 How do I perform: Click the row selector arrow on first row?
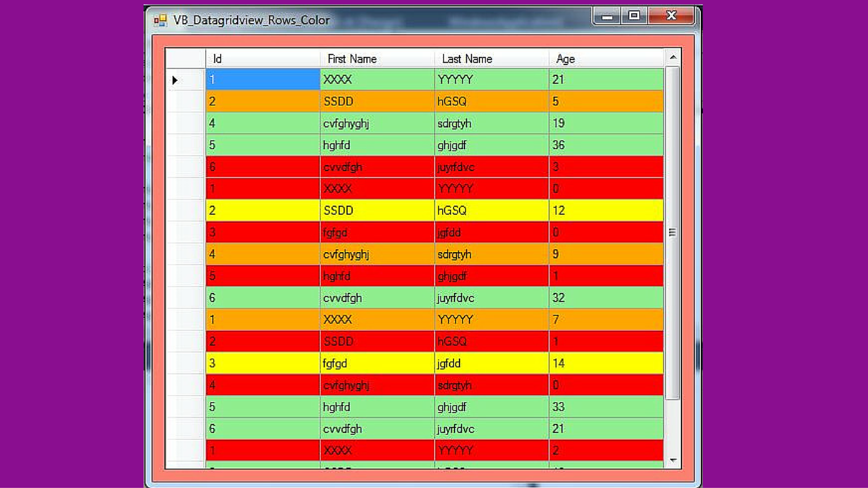175,79
